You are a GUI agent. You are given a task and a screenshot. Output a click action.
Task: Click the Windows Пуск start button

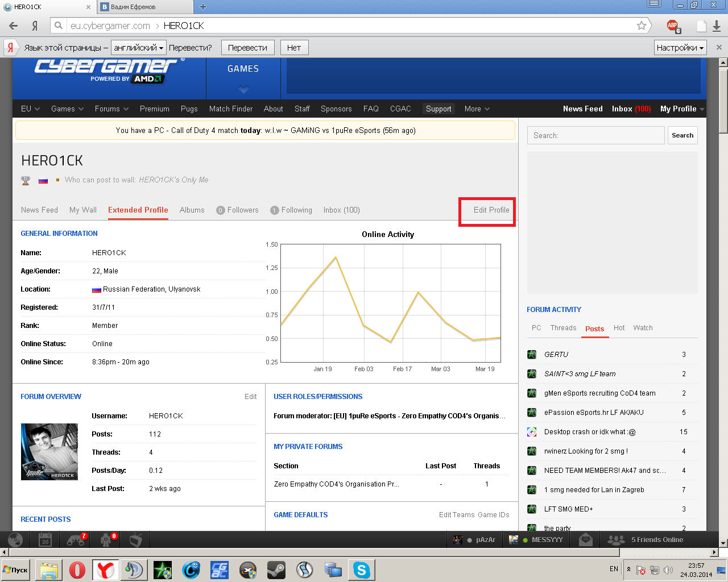coord(16,570)
